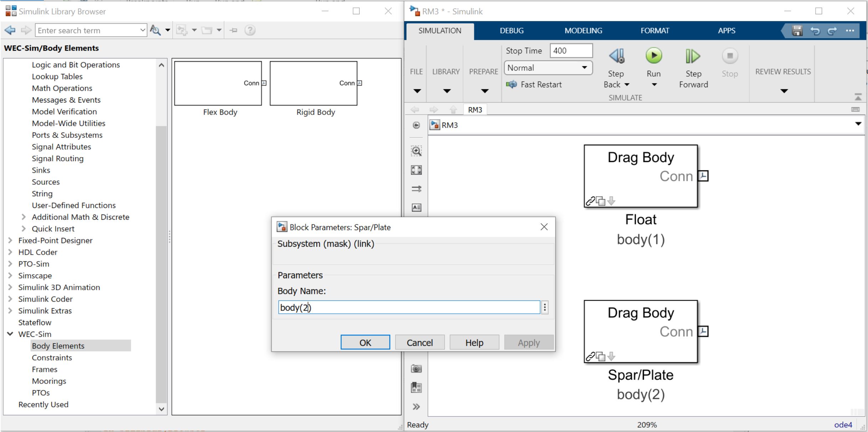Image resolution: width=868 pixels, height=432 pixels.
Task: Toggle sample time display arrows icon
Action: pos(416,189)
